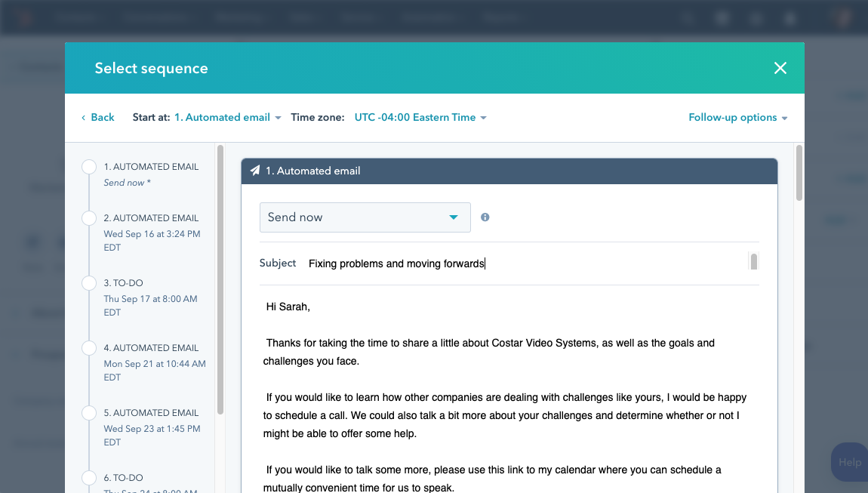Viewport: 868px width, 493px height.
Task: Click the circle marker for step 2
Action: tap(89, 218)
